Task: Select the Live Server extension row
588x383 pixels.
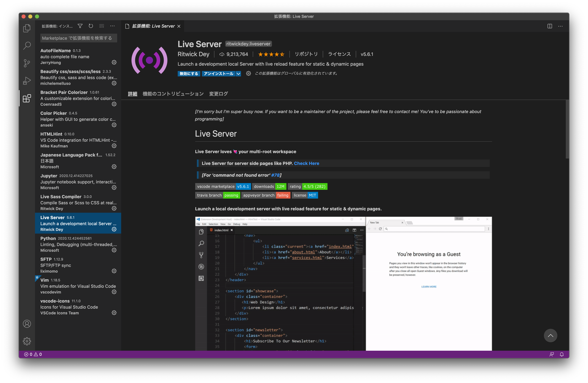Action: point(78,223)
